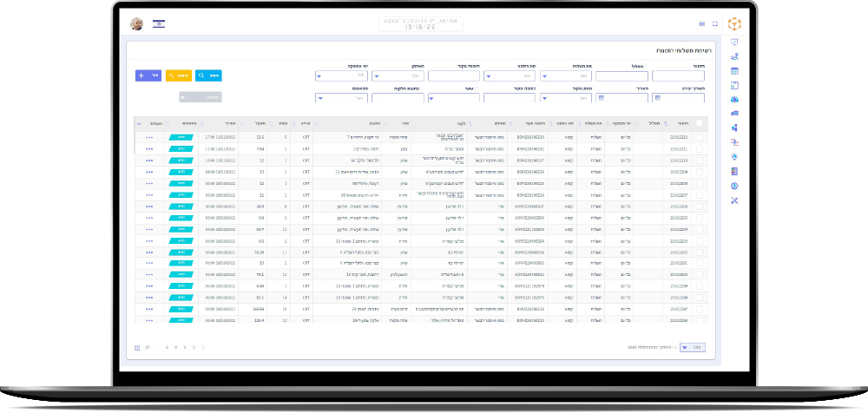Click the floppy disk icon in sidebar
This screenshot has height=413, width=868.
point(734,85)
